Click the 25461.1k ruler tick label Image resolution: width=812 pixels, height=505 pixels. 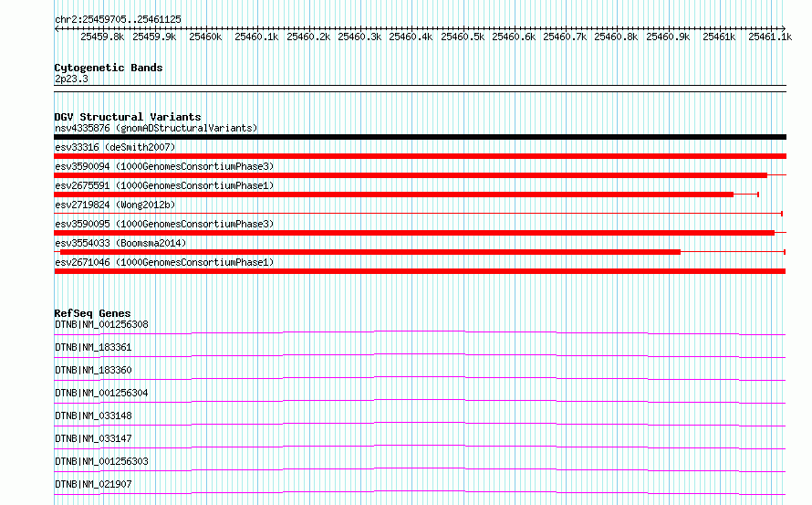[x=770, y=37]
